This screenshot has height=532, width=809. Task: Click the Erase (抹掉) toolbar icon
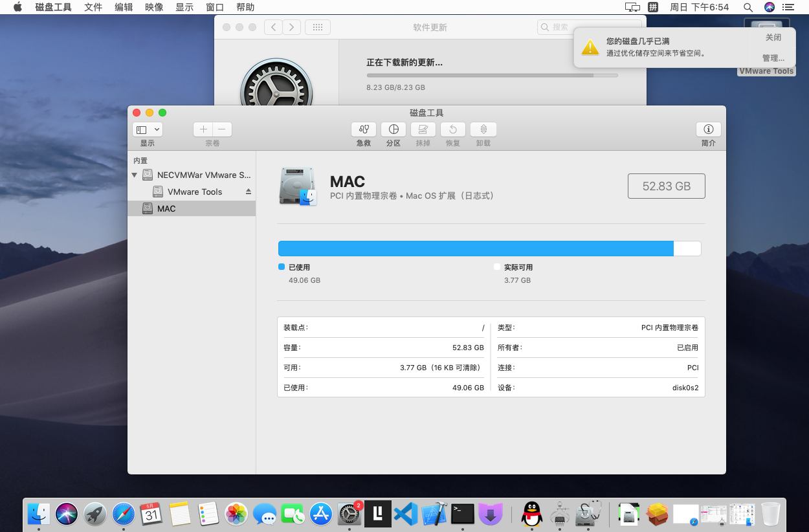click(x=423, y=129)
